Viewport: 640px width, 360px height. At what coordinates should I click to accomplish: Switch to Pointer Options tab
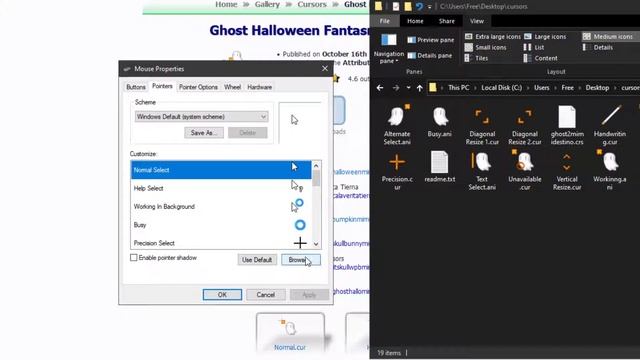[198, 87]
